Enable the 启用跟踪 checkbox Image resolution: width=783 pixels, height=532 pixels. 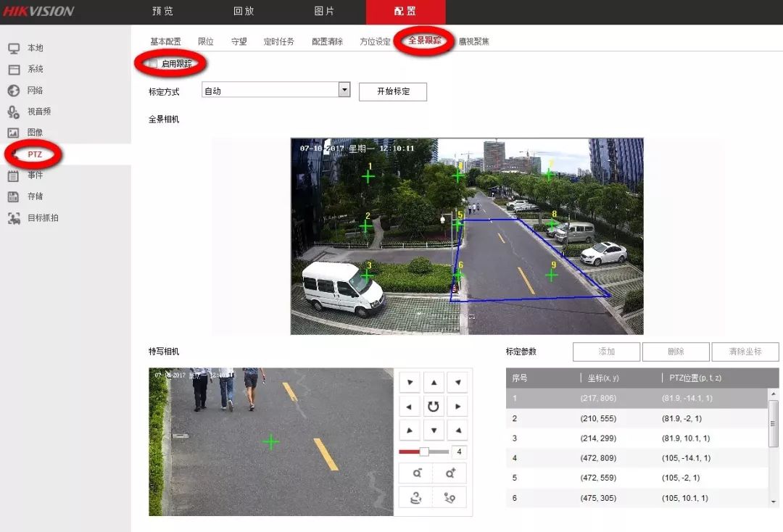click(x=153, y=64)
